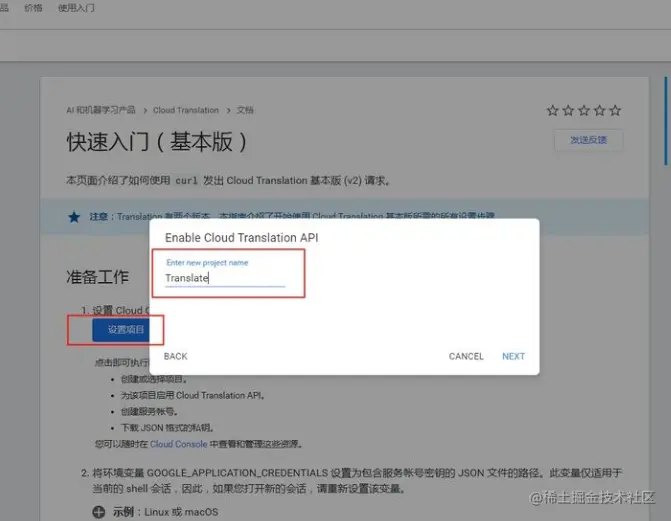The image size is (671, 521).
Task: Click the blue 设置项目 button
Action: point(121,330)
